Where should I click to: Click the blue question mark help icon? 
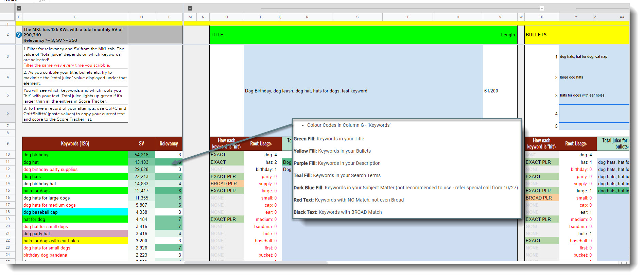[x=19, y=35]
